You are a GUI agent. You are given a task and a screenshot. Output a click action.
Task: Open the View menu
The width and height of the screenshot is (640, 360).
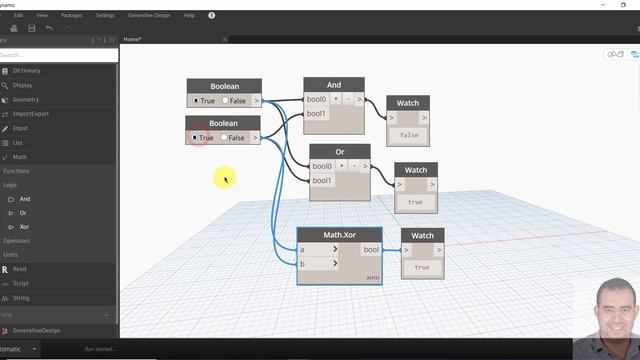42,15
